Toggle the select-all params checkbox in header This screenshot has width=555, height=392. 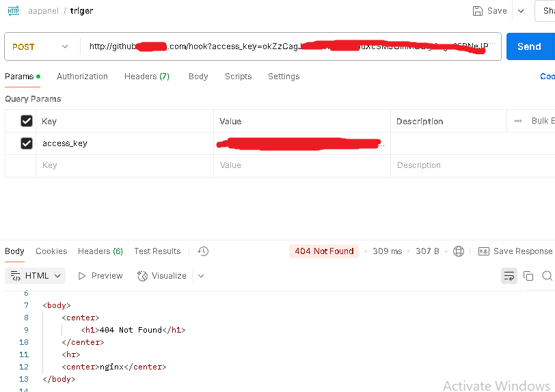(x=27, y=121)
